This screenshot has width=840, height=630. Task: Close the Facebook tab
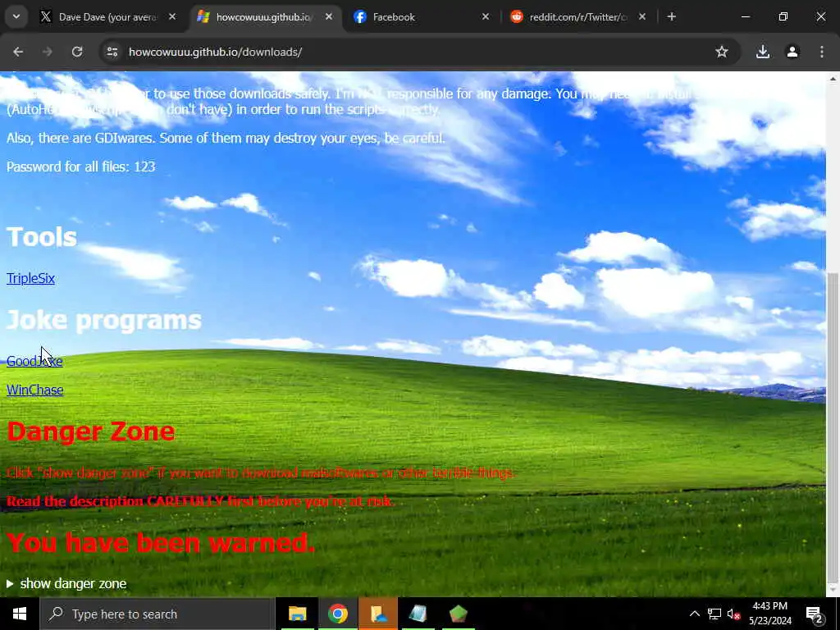pyautogui.click(x=486, y=16)
